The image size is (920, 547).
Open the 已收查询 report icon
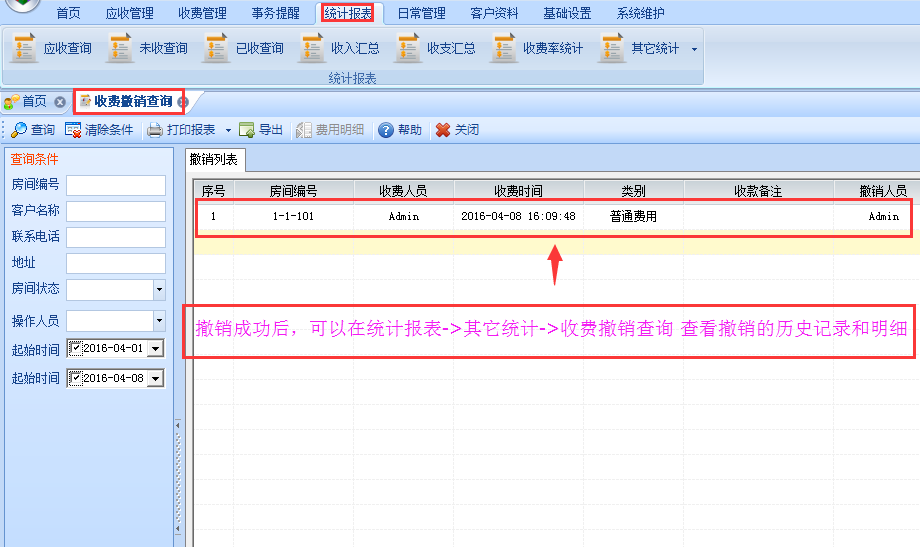(x=216, y=48)
